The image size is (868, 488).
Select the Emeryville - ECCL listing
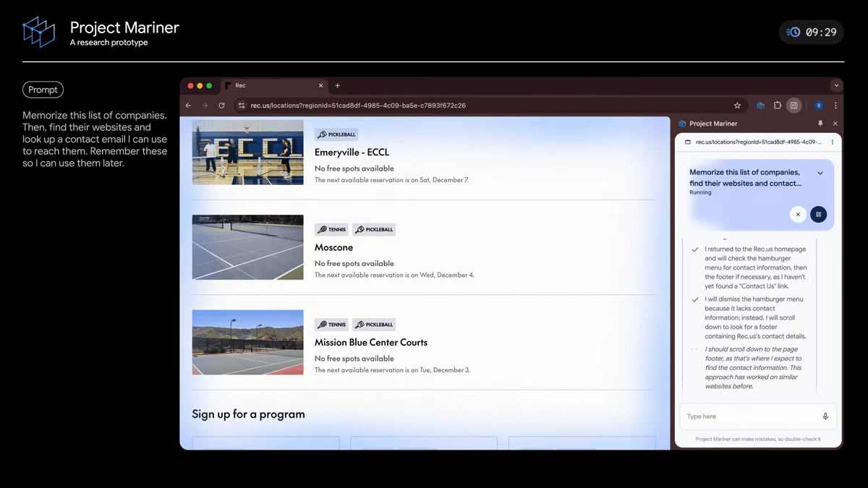click(x=352, y=153)
